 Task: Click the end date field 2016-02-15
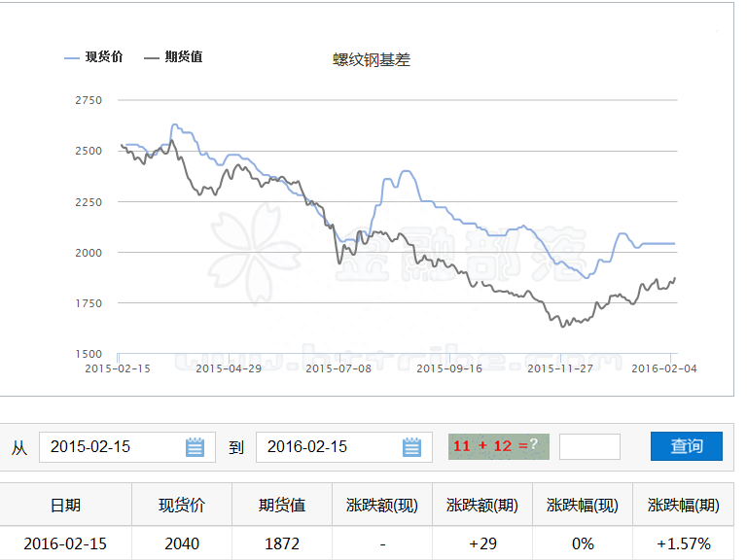344,447
